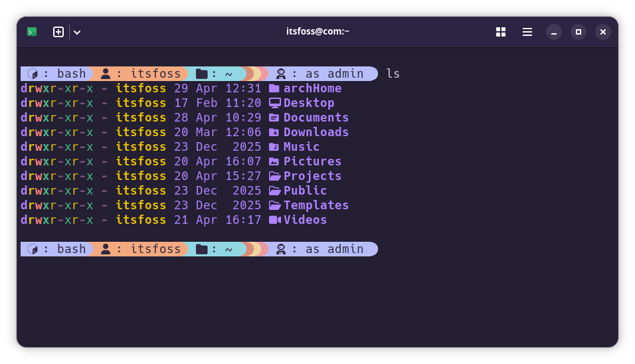Open the new tab dropdown arrow
Screen dimensions: 635x364
click(77, 32)
